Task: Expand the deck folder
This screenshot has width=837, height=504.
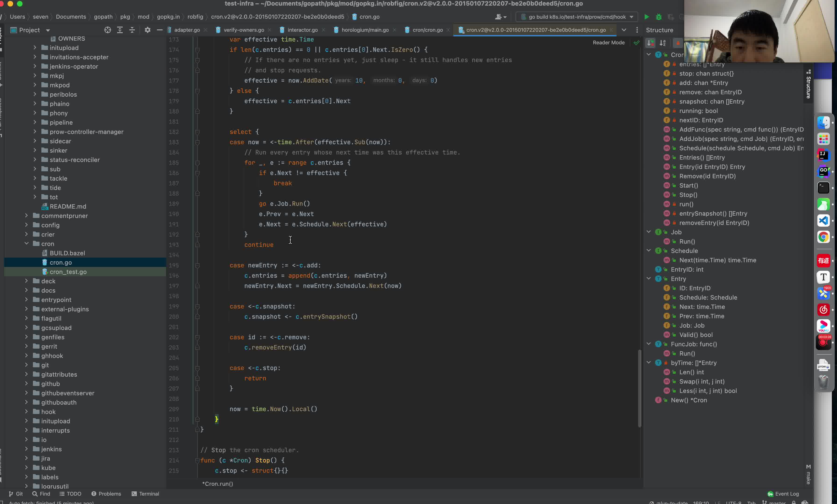Action: pyautogui.click(x=26, y=281)
